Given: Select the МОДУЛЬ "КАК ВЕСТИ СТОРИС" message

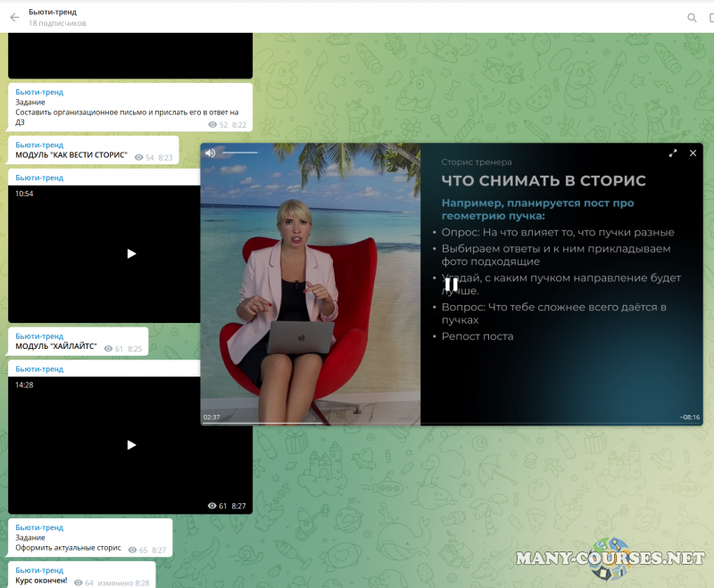Looking at the screenshot, I should click(71, 155).
